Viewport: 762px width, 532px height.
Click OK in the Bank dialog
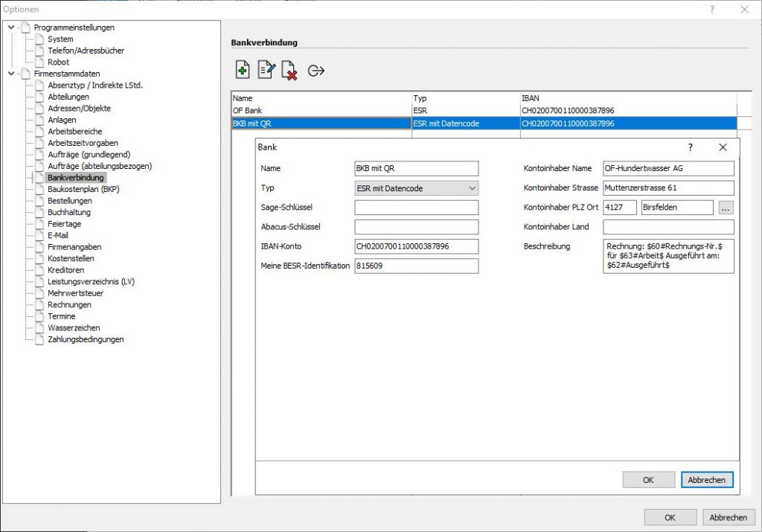pos(648,479)
